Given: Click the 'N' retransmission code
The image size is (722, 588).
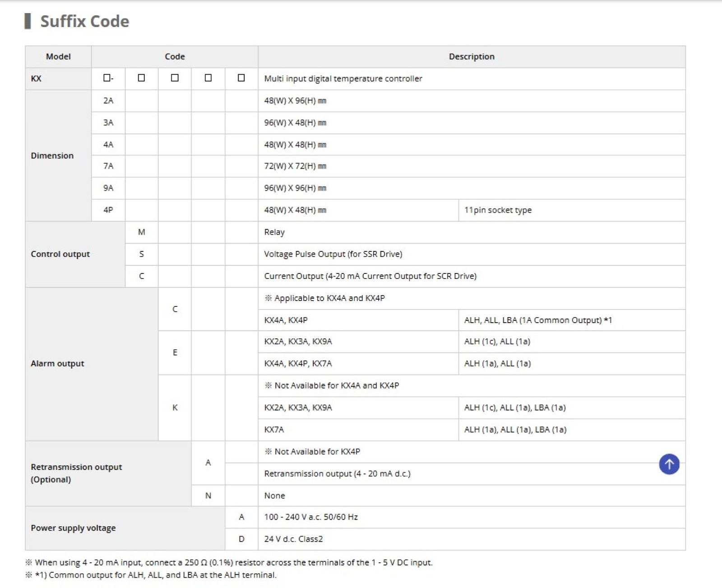Looking at the screenshot, I should 208,495.
